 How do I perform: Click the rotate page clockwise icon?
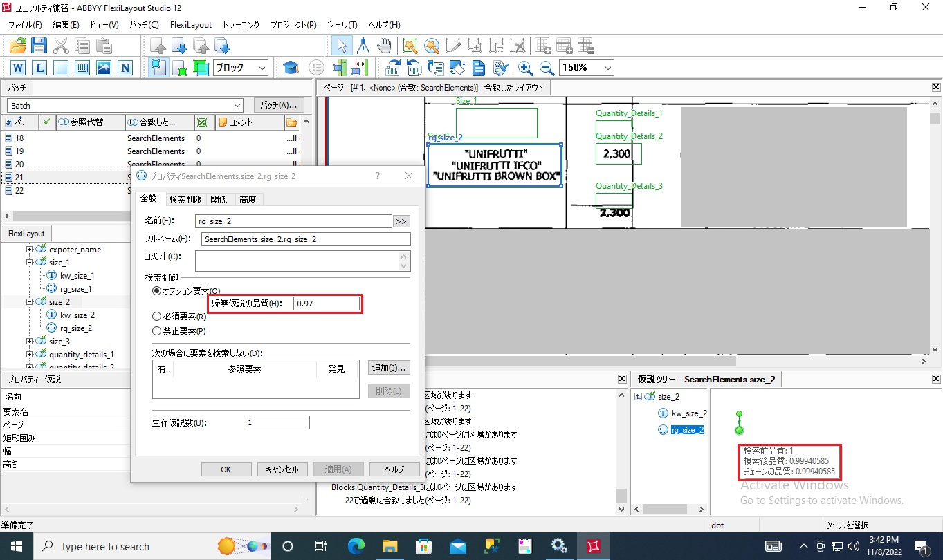click(x=393, y=68)
